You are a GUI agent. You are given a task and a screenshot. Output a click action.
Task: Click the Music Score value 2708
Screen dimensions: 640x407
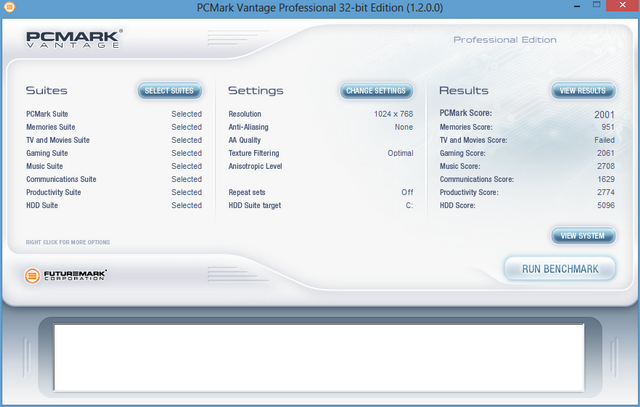click(x=606, y=166)
